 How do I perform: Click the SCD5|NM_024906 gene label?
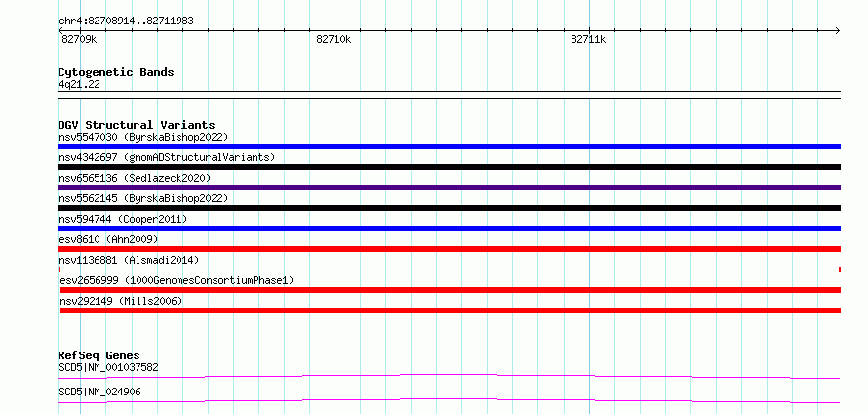click(x=99, y=392)
